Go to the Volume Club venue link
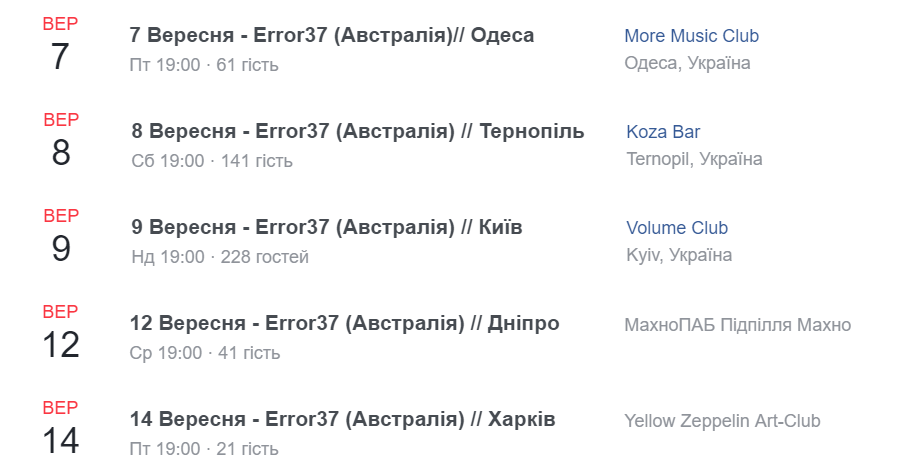Viewport: 921px width, 474px height. pyautogui.click(x=677, y=228)
